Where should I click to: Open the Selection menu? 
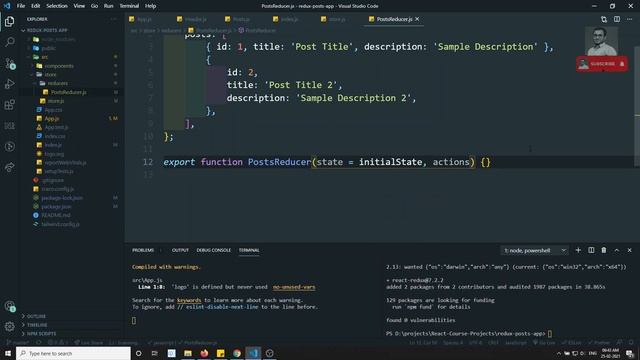(57, 6)
